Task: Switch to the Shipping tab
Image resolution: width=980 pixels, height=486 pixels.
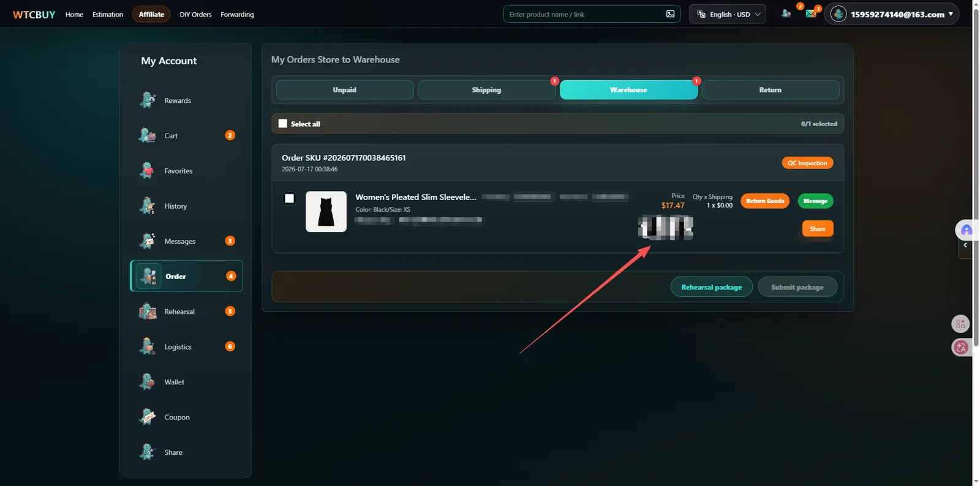Action: pyautogui.click(x=486, y=90)
